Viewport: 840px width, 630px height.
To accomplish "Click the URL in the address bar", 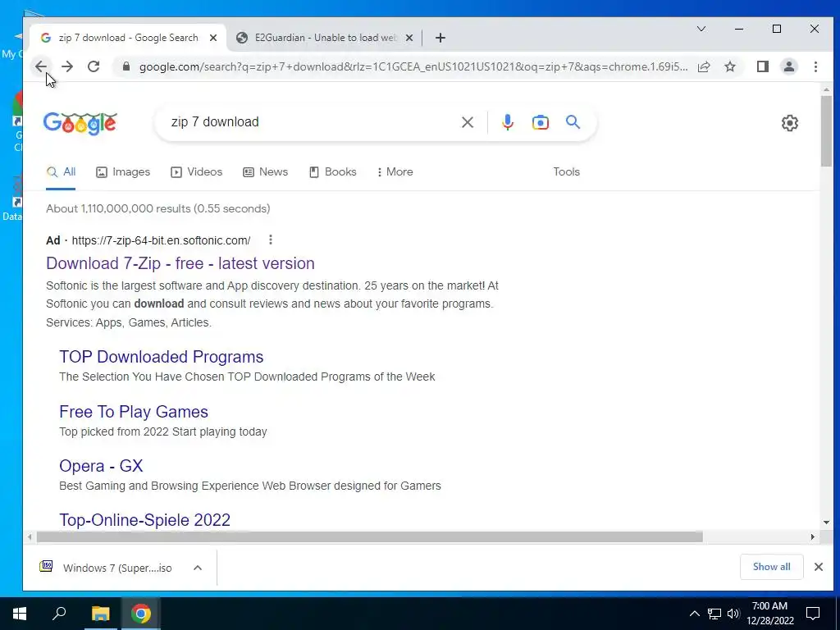I will point(413,67).
